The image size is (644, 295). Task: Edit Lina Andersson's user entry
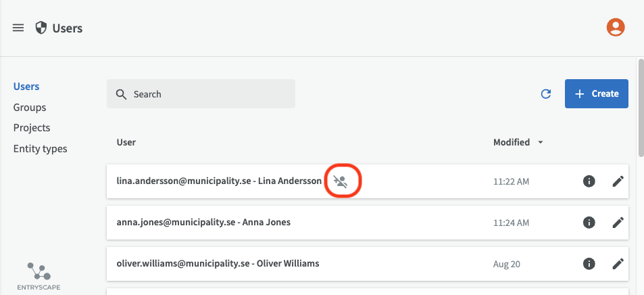(x=618, y=181)
